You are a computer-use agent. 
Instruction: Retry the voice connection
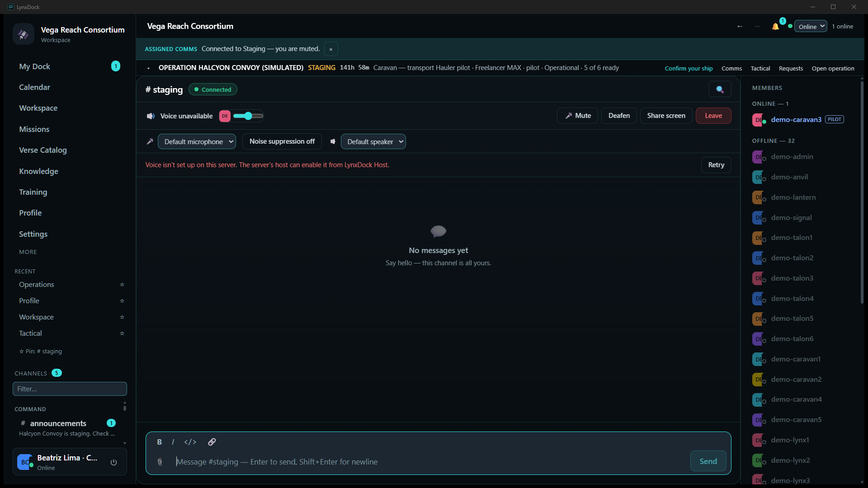716,165
